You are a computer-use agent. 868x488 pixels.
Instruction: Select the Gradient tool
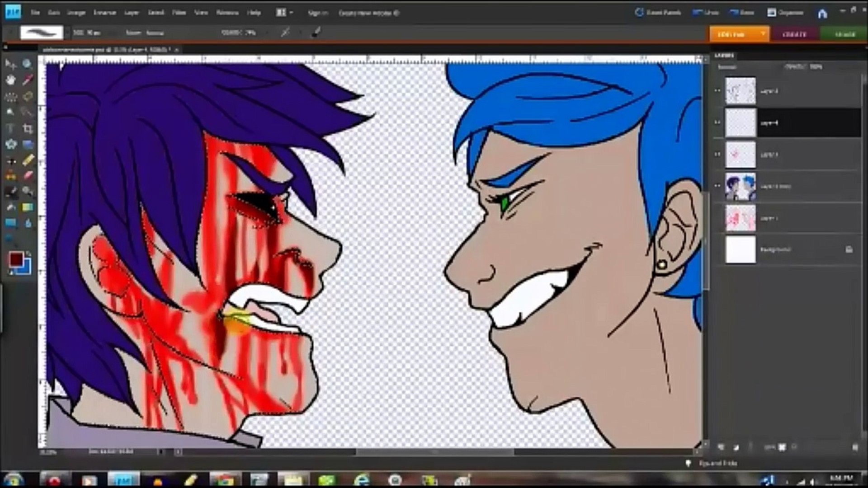[x=28, y=207]
